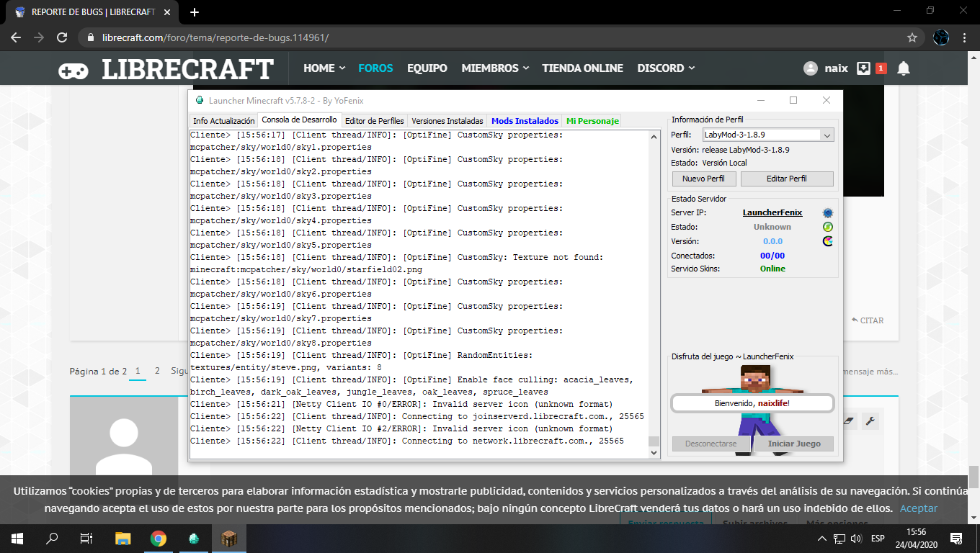This screenshot has width=980, height=553.
Task: Open Windows search from the taskbar
Action: [52, 538]
